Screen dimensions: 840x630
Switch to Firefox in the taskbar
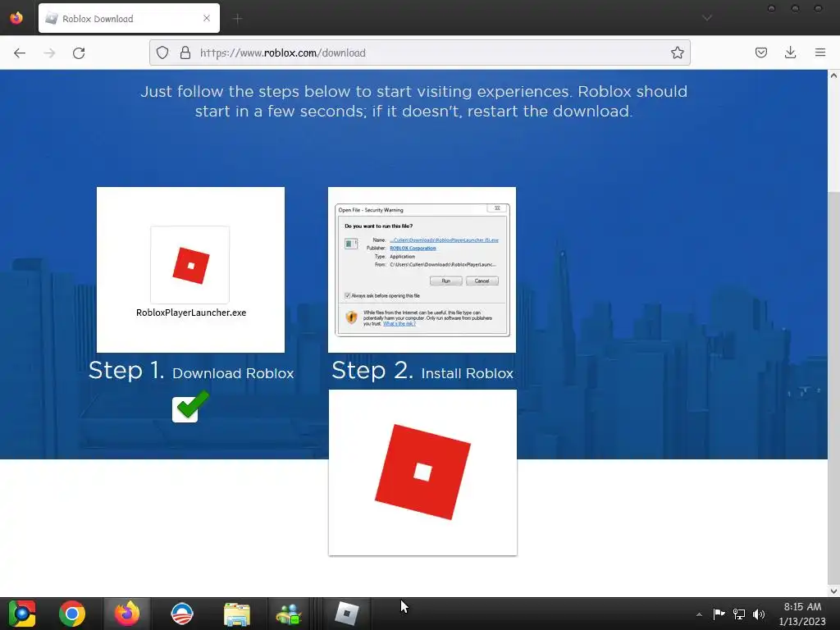[x=127, y=614]
